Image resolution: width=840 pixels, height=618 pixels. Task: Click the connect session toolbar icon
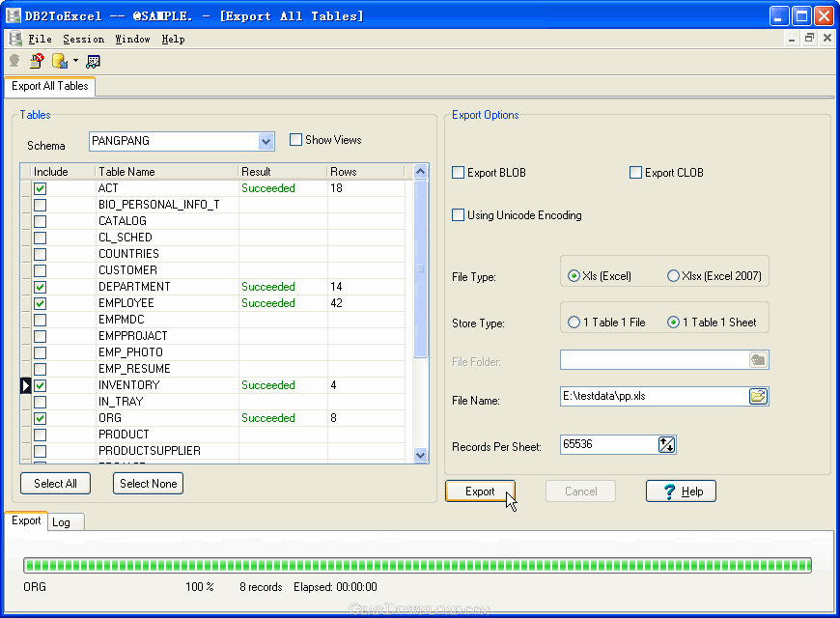click(14, 61)
